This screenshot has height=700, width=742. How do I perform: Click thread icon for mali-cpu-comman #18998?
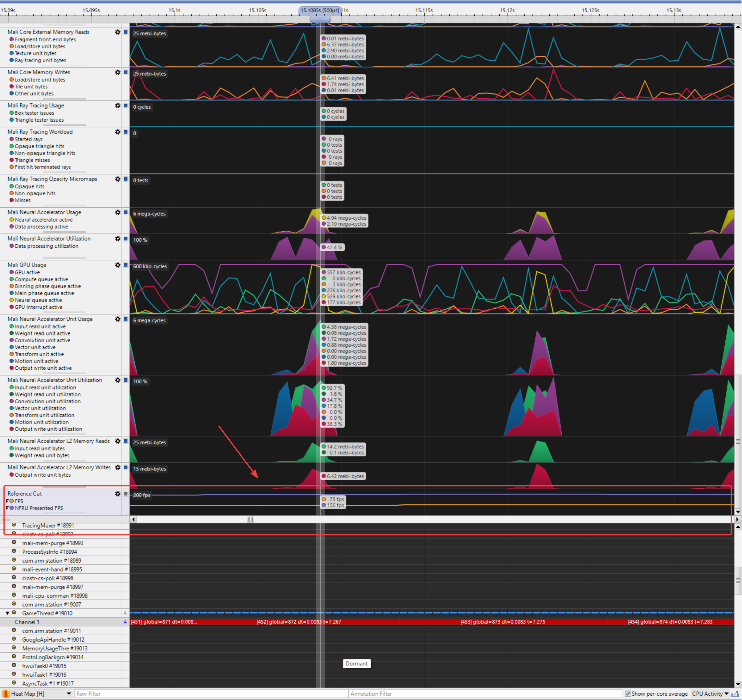[14, 595]
